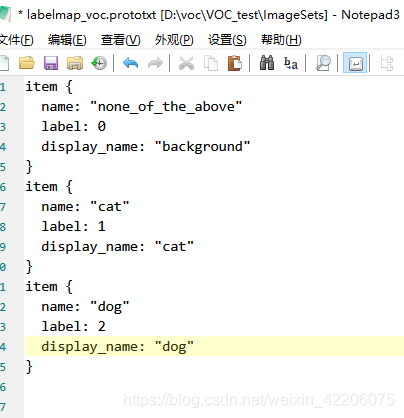404x418 pixels.
Task: Click the zoom magnifier icon
Action: [x=323, y=63]
